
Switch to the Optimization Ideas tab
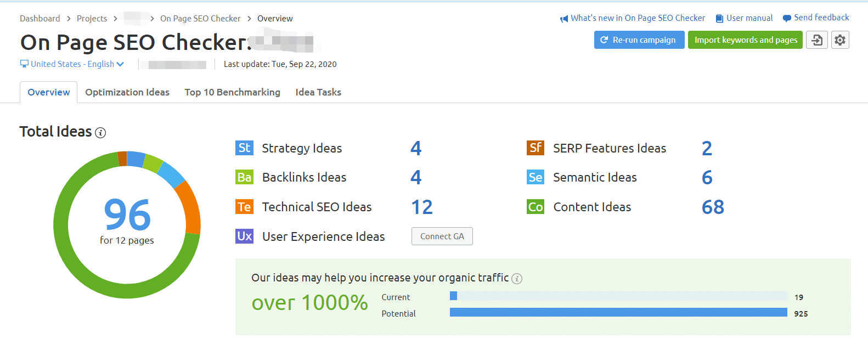point(127,92)
